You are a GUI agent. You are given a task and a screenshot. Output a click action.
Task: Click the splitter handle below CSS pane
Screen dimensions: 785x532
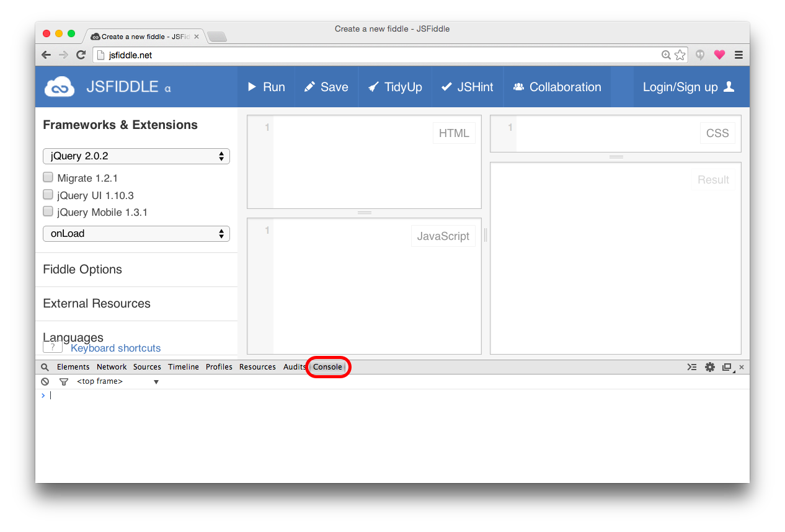click(x=616, y=157)
